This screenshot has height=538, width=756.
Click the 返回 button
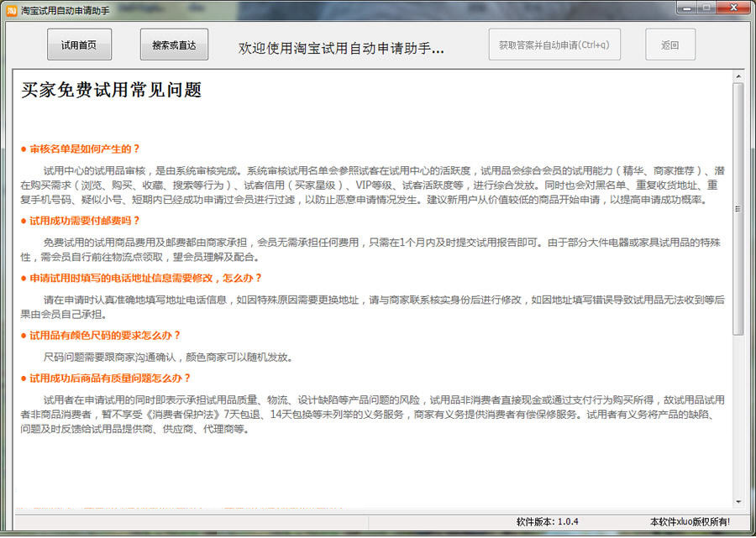click(670, 44)
